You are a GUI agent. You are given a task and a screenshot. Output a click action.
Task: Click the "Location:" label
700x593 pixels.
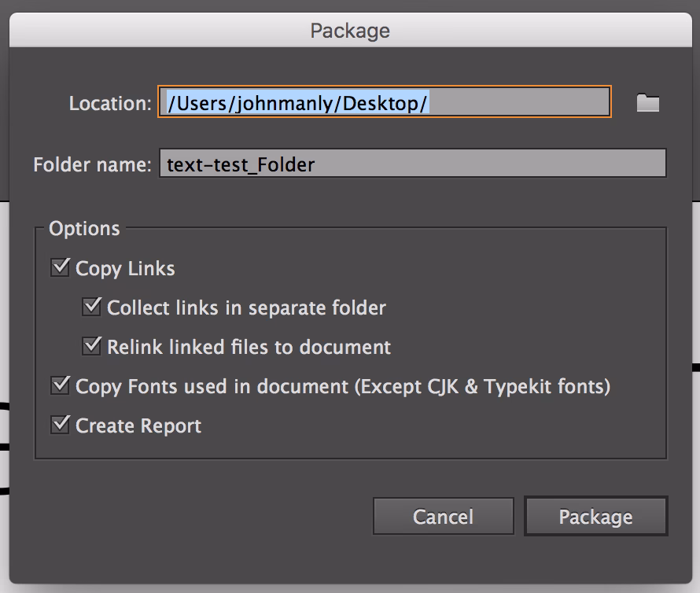109,104
